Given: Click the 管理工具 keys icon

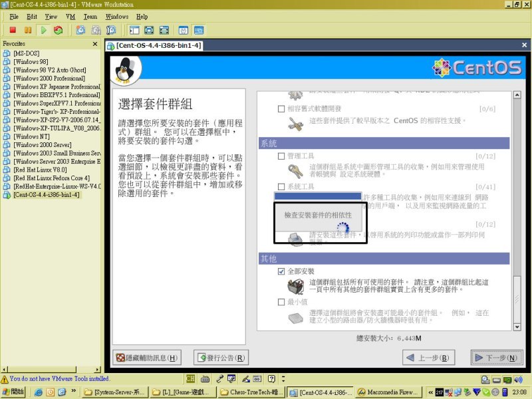Looking at the screenshot, I should [x=295, y=171].
